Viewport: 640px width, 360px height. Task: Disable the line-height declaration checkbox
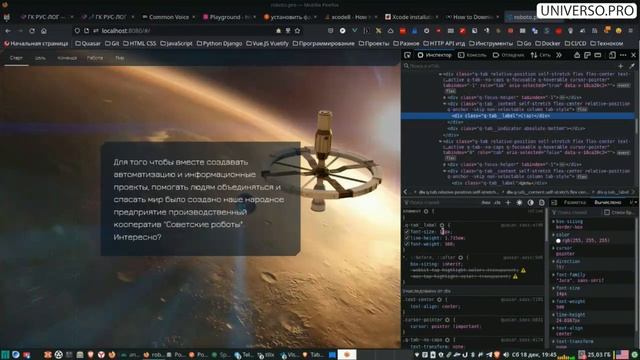[407, 238]
